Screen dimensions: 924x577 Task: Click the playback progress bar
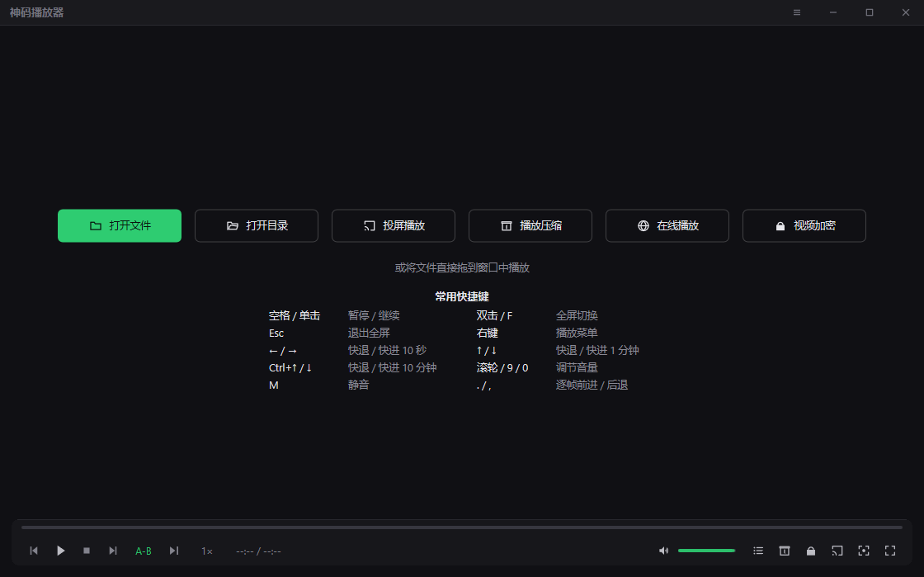click(462, 527)
